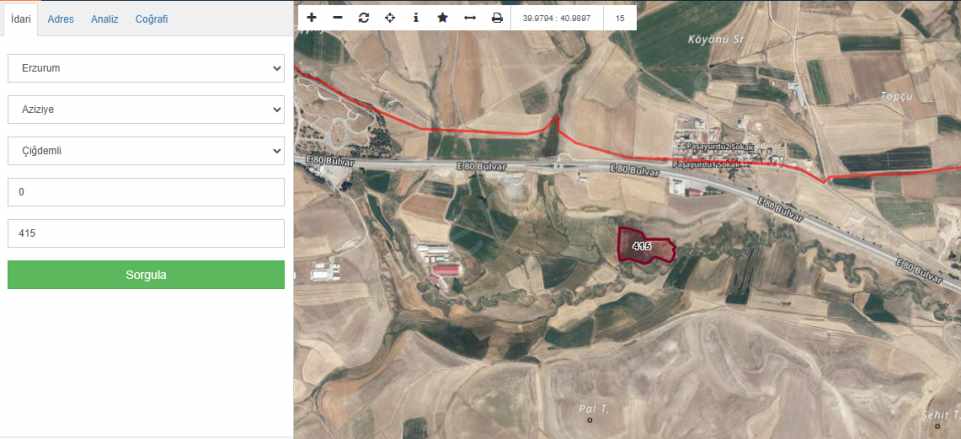This screenshot has height=439, width=961.
Task: Select the distance measure arrow icon
Action: [470, 18]
